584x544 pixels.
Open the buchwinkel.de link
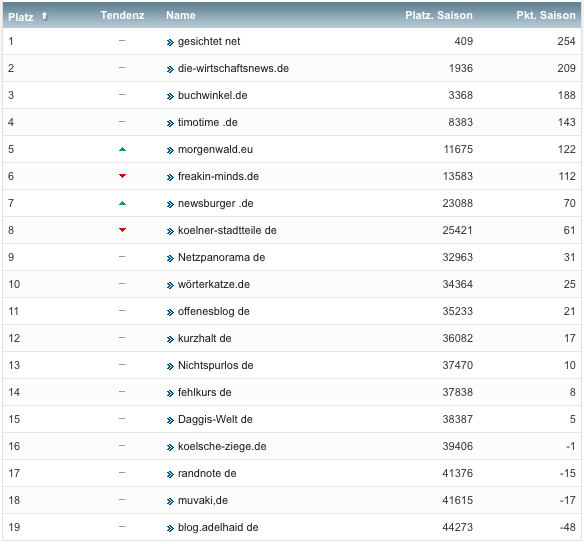click(x=212, y=95)
